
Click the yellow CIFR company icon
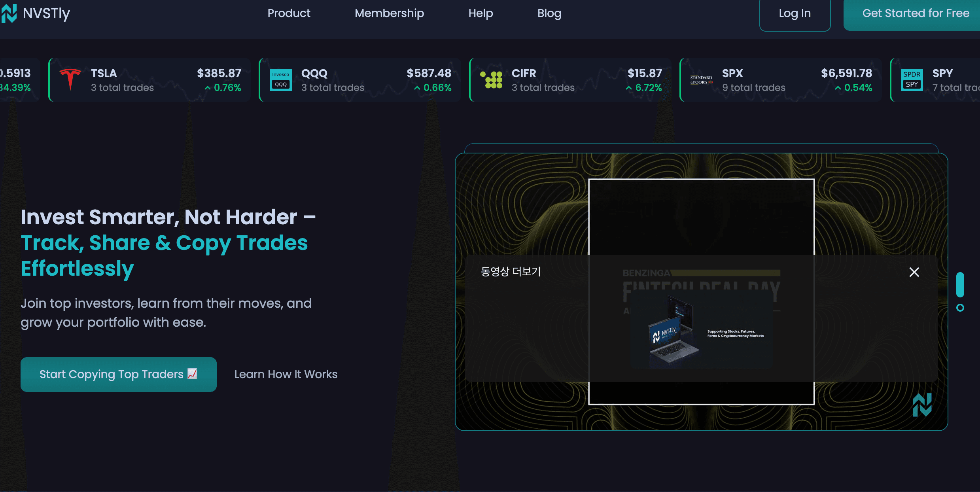coord(492,79)
